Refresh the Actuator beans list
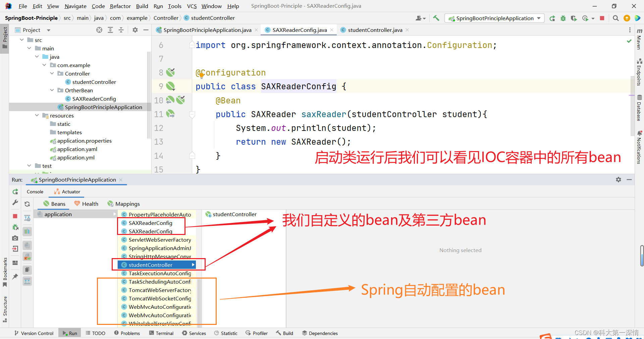This screenshot has height=339, width=644. [27, 204]
